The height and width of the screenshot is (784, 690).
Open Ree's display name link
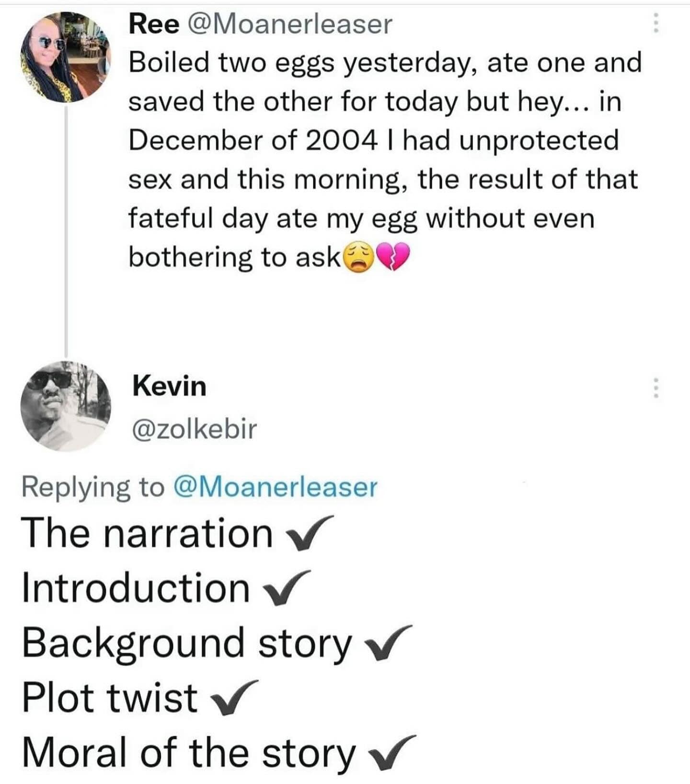pyautogui.click(x=154, y=24)
